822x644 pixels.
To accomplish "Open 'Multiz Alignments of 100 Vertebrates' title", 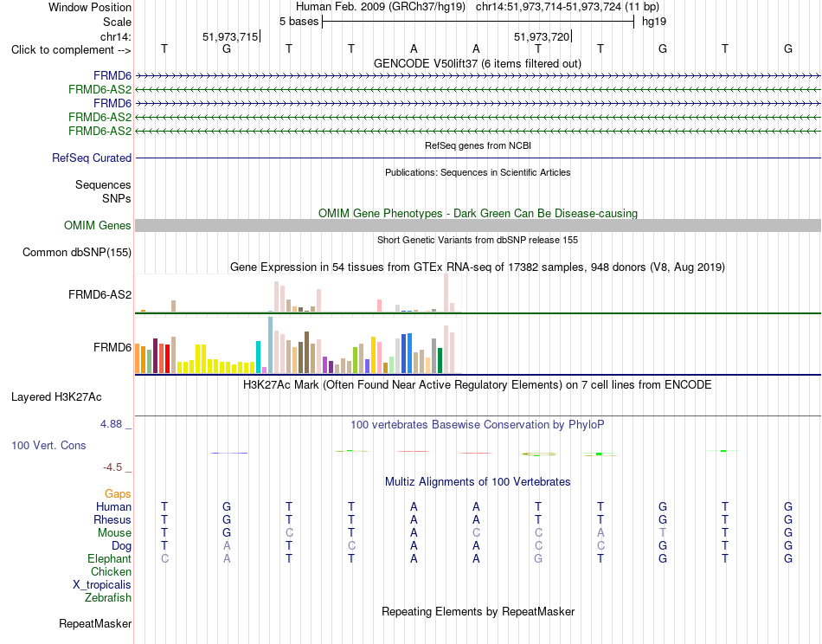I will point(478,481).
